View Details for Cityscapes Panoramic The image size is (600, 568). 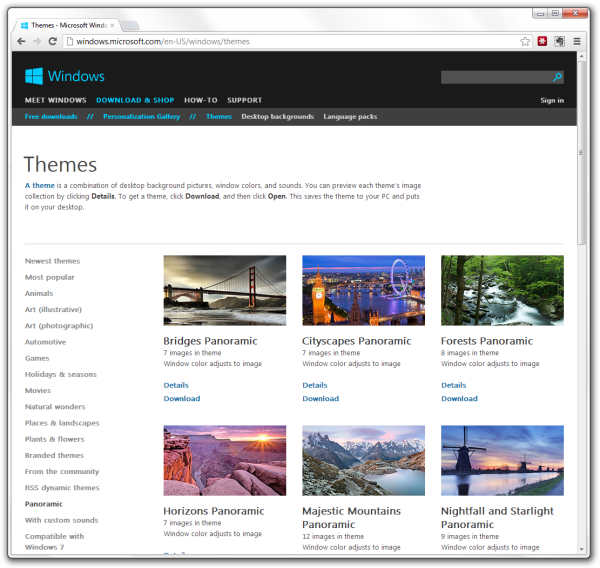tap(315, 385)
